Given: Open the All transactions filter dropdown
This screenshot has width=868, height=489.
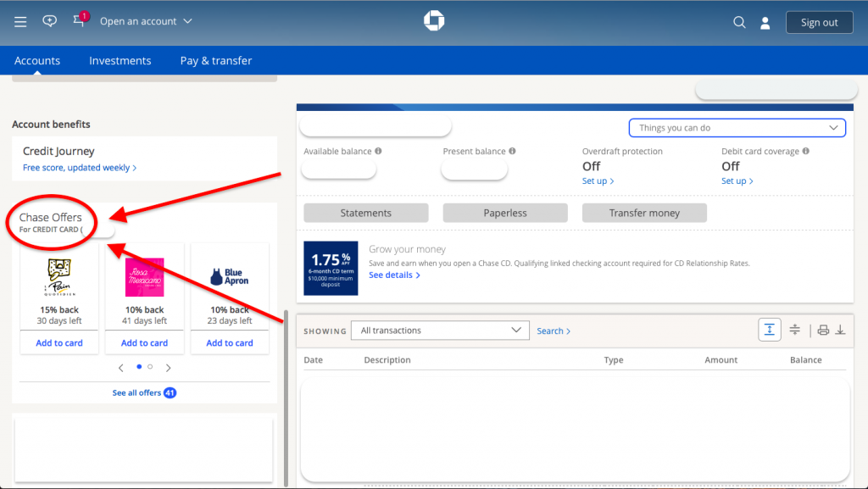Looking at the screenshot, I should click(440, 331).
